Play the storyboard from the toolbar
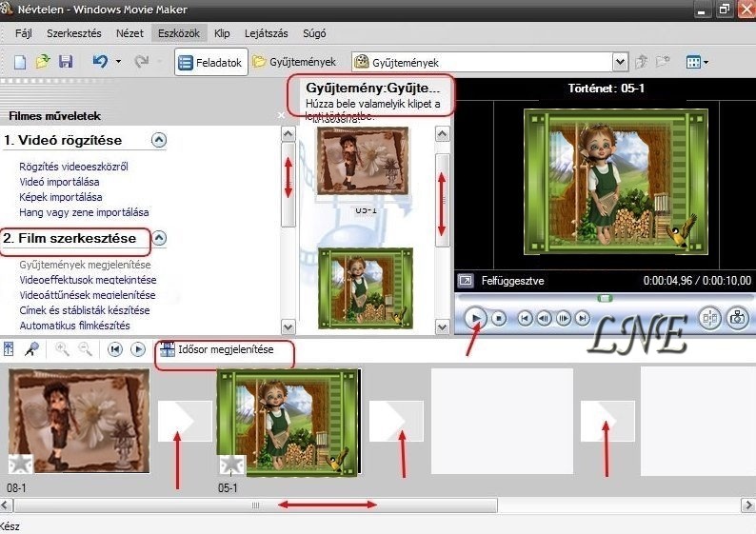Viewport: 756px width, 534px height. tap(137, 349)
